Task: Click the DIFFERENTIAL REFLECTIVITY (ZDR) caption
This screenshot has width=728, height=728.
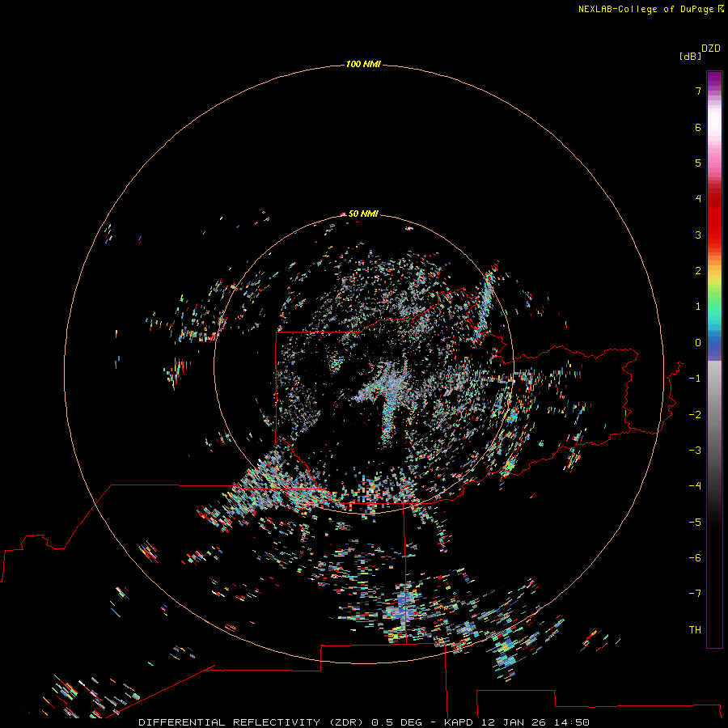Action: point(251,722)
